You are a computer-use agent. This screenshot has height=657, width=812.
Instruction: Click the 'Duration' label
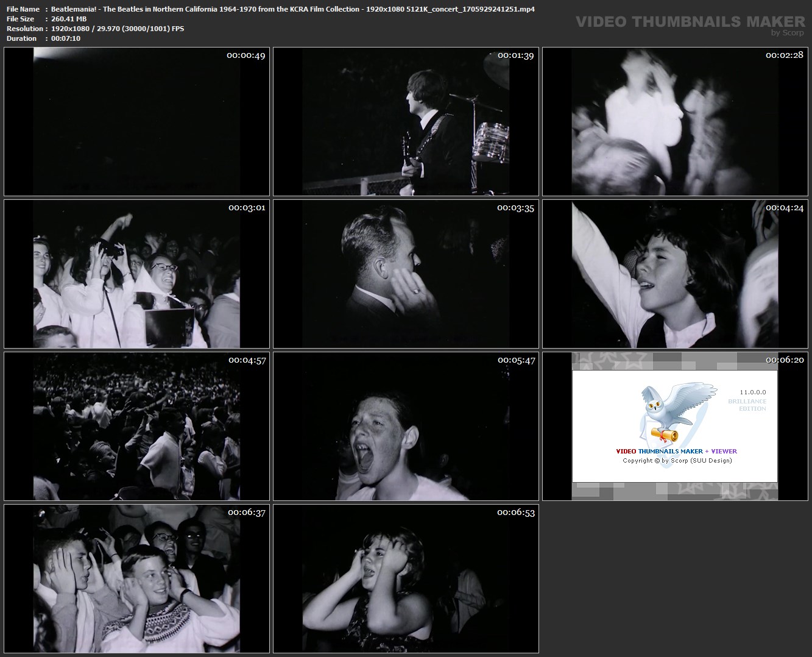tap(22, 38)
